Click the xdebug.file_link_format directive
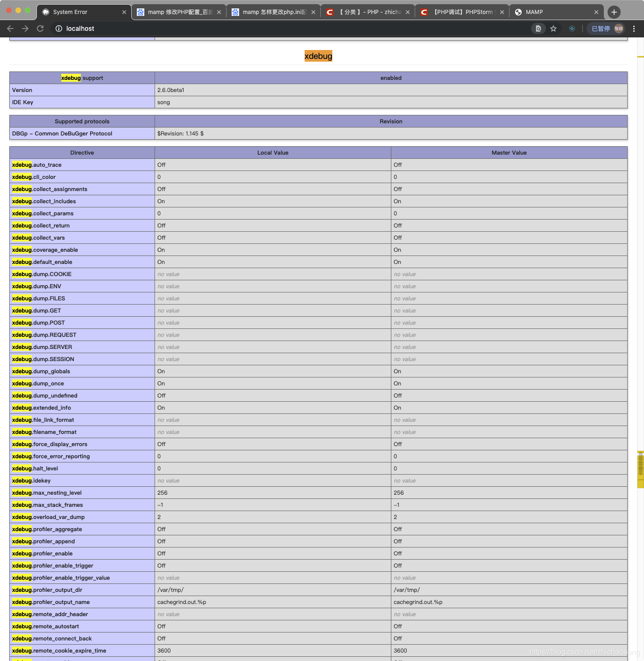644x661 pixels. click(x=43, y=420)
